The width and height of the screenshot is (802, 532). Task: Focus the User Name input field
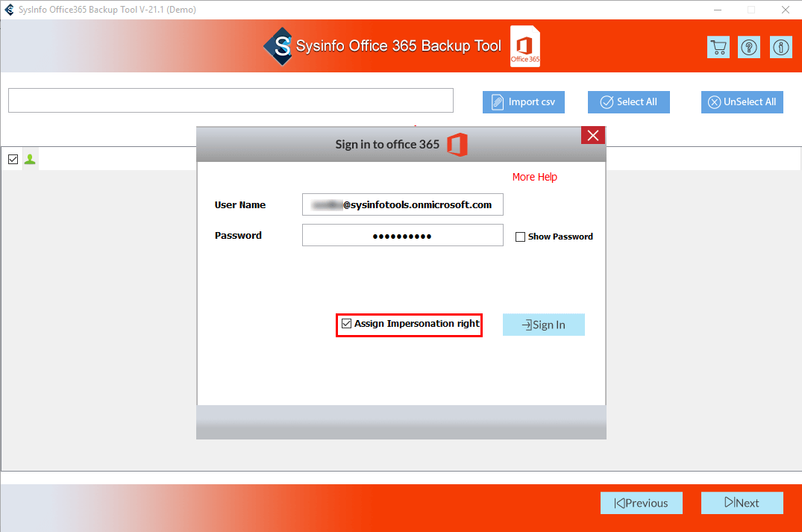tap(403, 204)
